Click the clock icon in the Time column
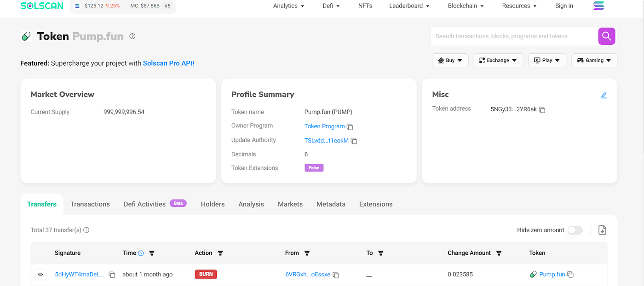The image size is (644, 286). [x=141, y=253]
